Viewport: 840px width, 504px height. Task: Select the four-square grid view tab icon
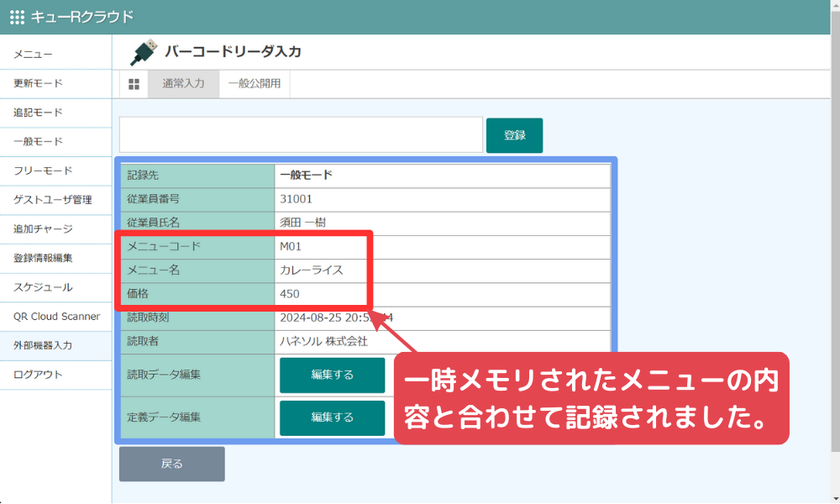tap(134, 84)
